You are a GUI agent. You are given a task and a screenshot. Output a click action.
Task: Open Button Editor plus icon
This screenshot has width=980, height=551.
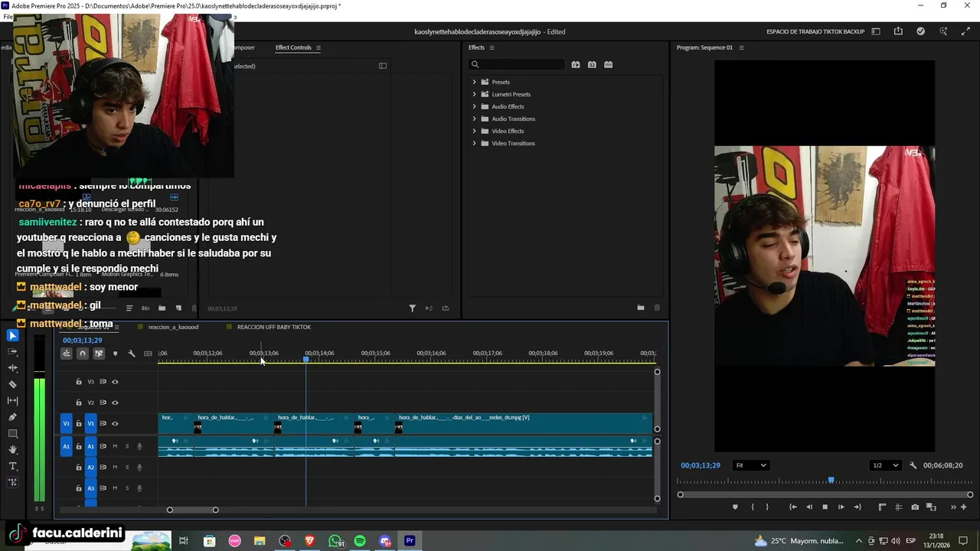tap(964, 507)
